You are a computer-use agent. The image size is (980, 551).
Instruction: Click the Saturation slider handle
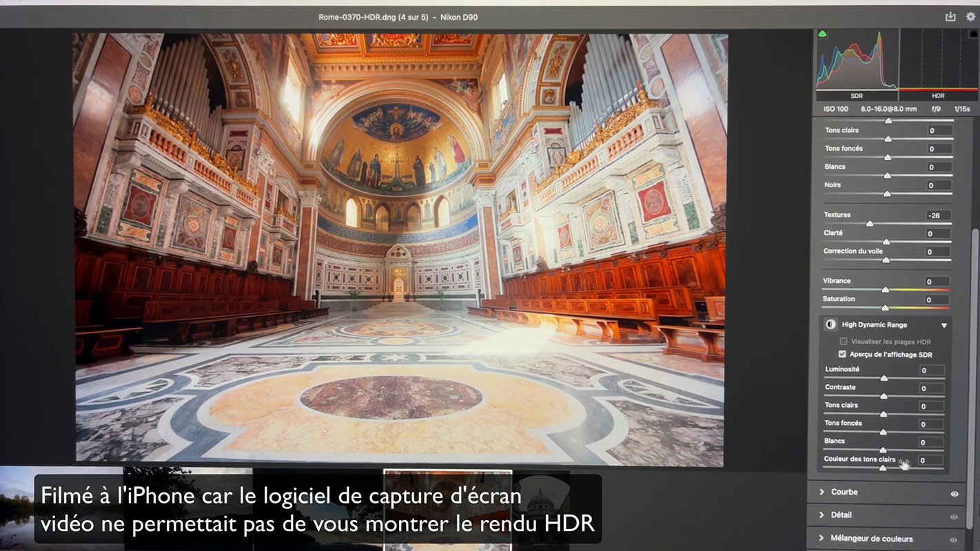pos(885,308)
